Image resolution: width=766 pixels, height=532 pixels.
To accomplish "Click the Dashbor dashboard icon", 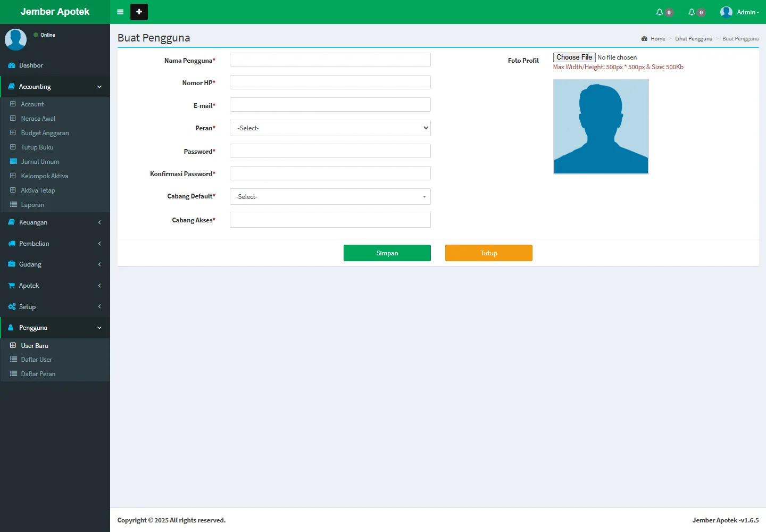I will 12,65.
